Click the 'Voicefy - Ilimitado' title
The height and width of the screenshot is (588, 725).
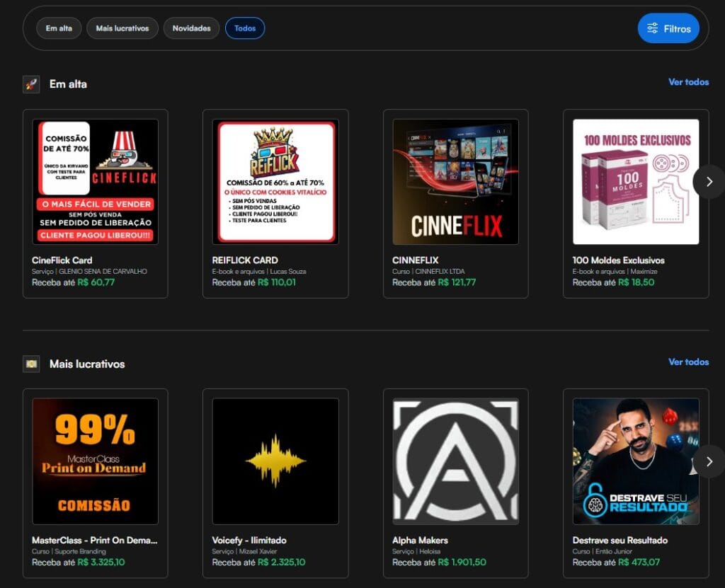[249, 540]
